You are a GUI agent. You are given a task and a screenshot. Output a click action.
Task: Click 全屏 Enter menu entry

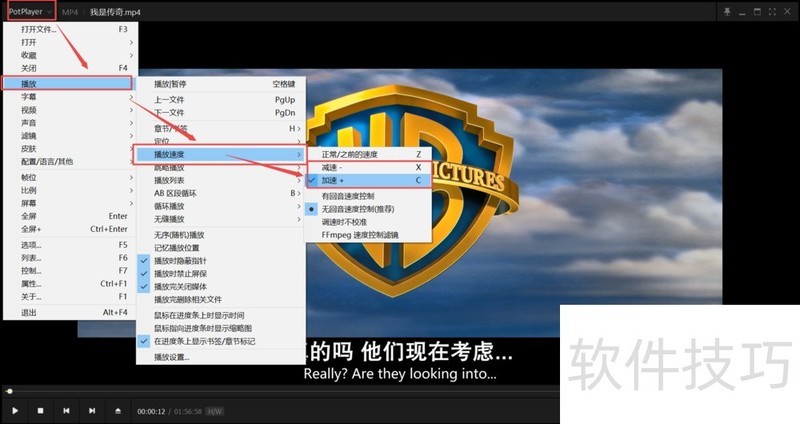(x=69, y=216)
